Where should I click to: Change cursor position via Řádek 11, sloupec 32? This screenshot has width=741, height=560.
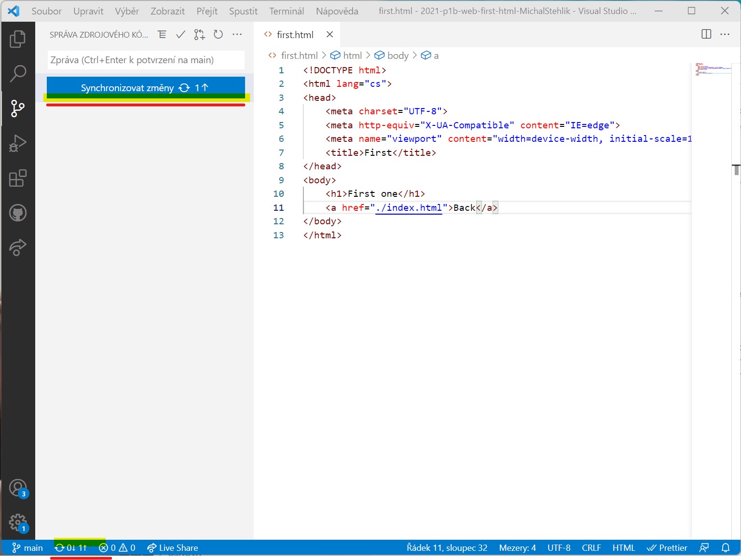click(447, 548)
